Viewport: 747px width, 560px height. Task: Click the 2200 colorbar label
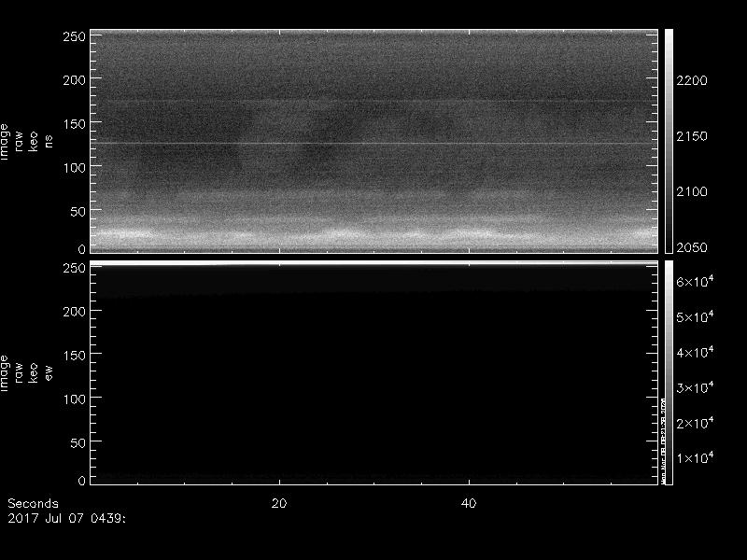click(x=692, y=81)
